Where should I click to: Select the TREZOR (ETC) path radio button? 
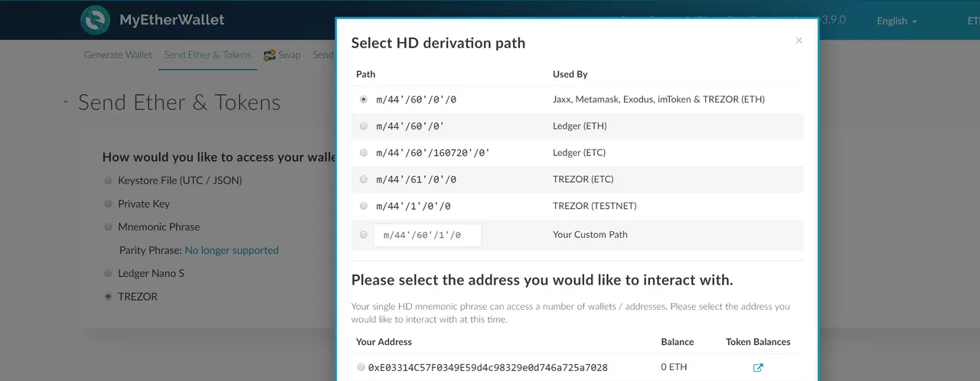click(x=363, y=180)
